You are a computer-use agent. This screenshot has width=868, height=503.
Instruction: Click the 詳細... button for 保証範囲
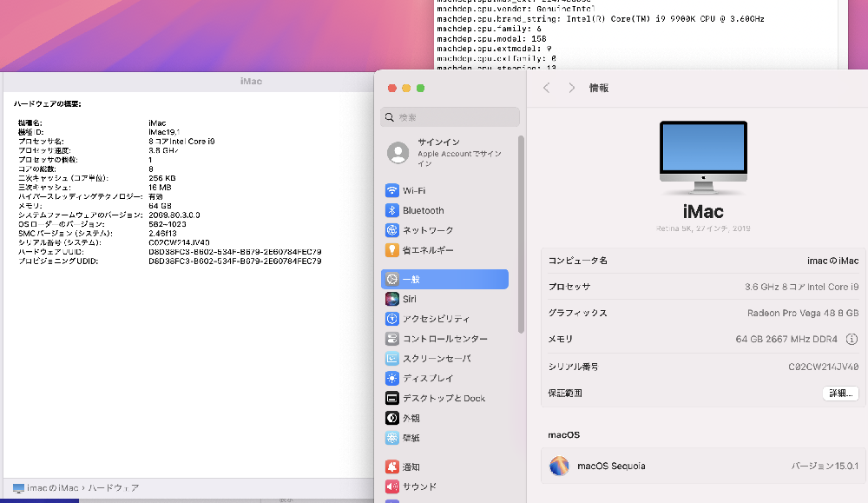coord(840,394)
